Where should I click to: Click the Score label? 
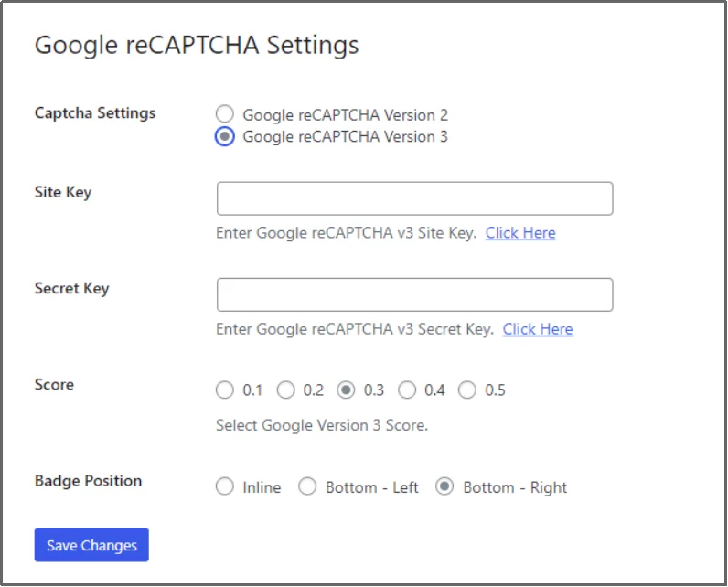click(x=54, y=384)
